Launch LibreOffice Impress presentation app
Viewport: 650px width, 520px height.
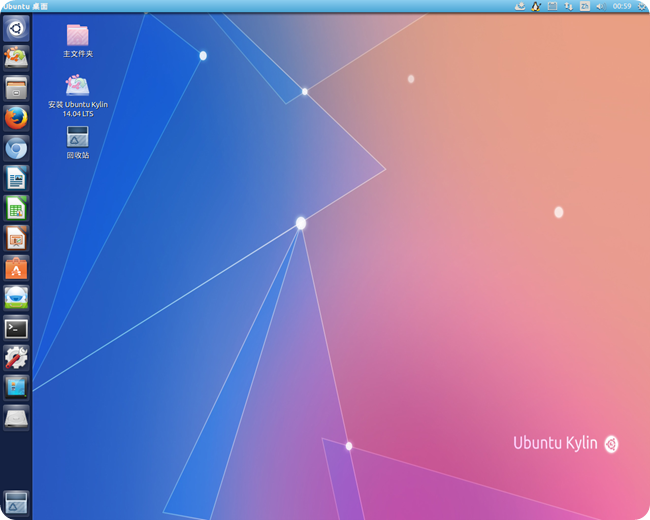click(16, 238)
